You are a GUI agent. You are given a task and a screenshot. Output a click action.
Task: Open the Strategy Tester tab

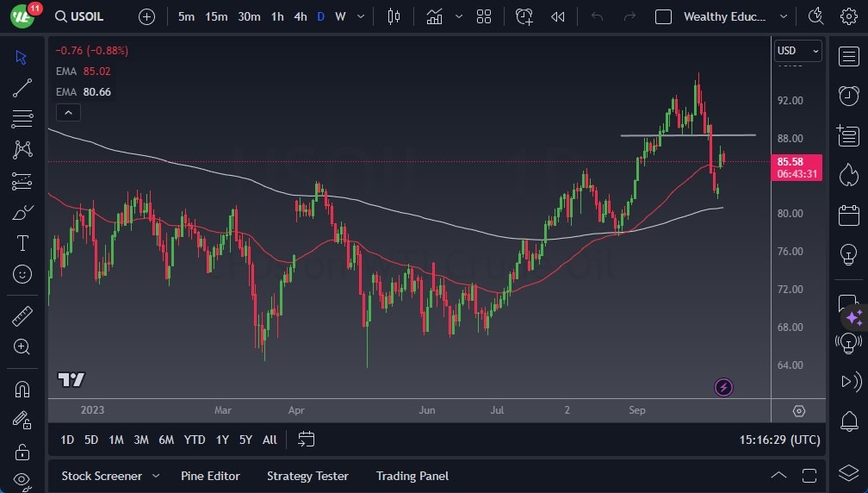(307, 476)
